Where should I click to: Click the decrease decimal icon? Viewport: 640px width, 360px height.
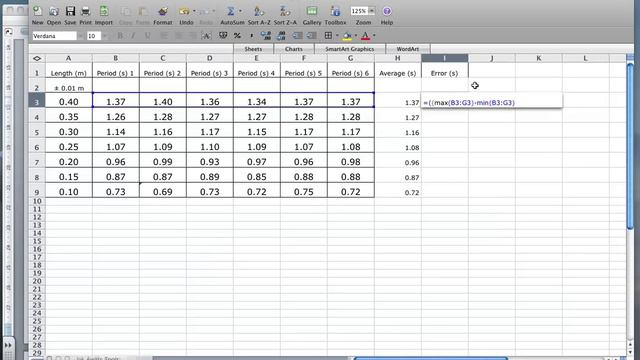pos(281,36)
